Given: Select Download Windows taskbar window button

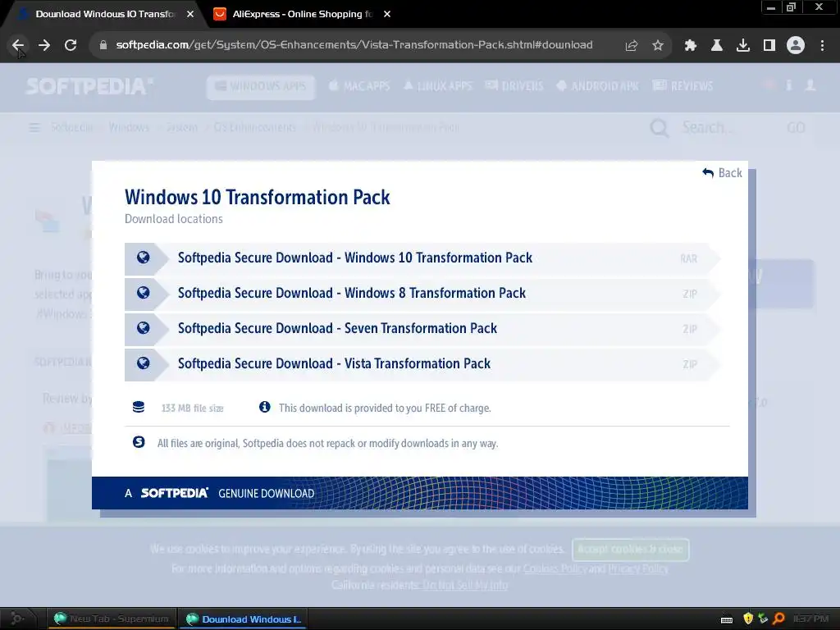Looking at the screenshot, I should pos(244,619).
